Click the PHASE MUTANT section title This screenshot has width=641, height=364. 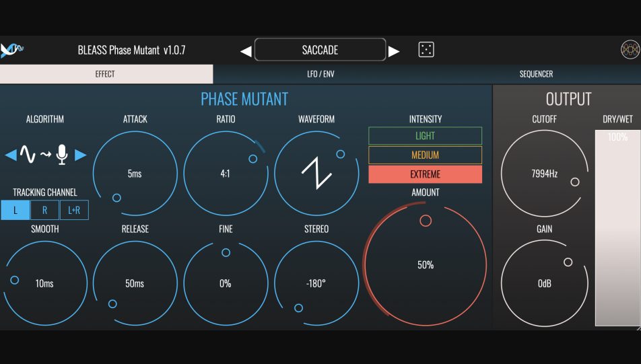pyautogui.click(x=244, y=100)
